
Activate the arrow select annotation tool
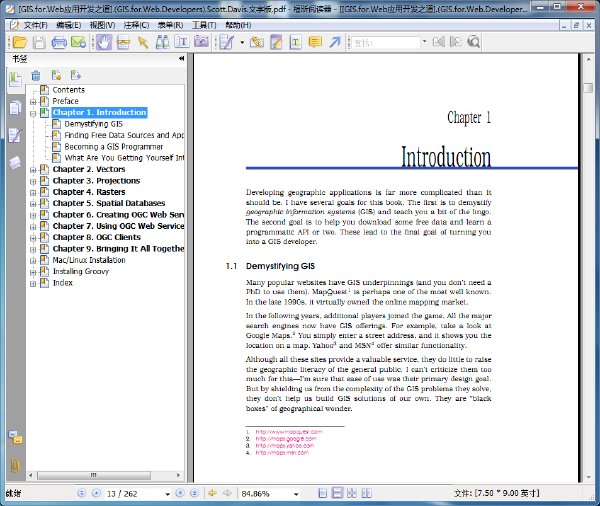click(143, 42)
